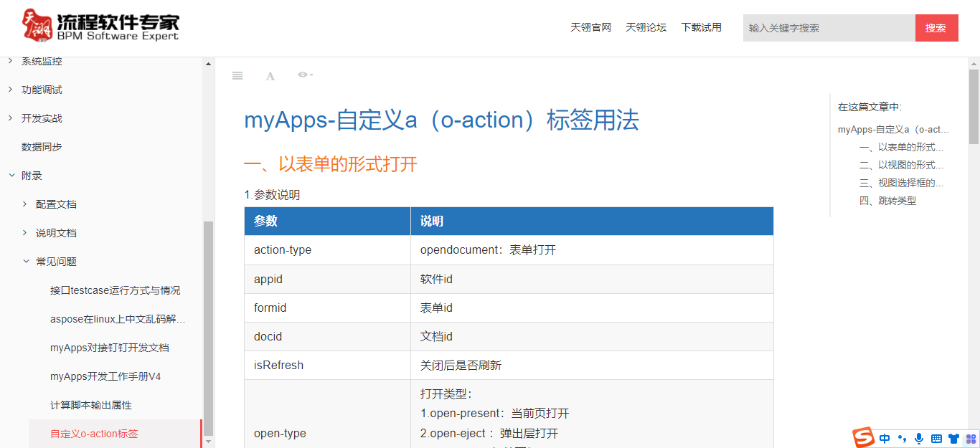
Task: Click sidebar scrollbar down arrow
Action: click(209, 442)
